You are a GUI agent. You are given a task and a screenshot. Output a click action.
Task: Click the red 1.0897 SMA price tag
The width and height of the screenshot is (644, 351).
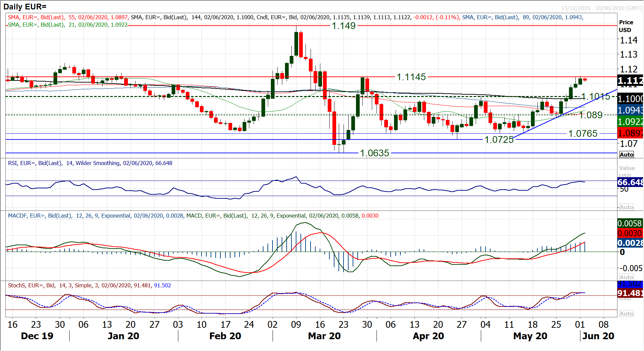pos(630,133)
